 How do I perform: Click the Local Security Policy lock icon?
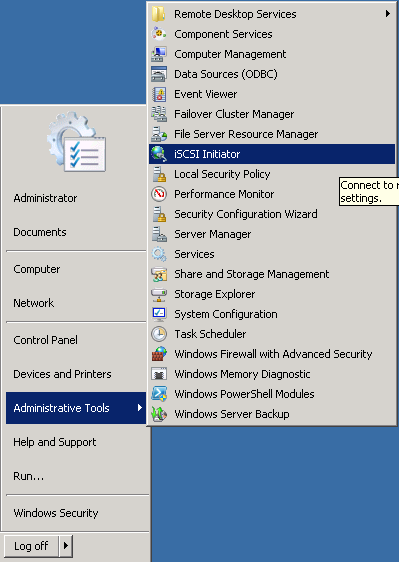(x=159, y=174)
